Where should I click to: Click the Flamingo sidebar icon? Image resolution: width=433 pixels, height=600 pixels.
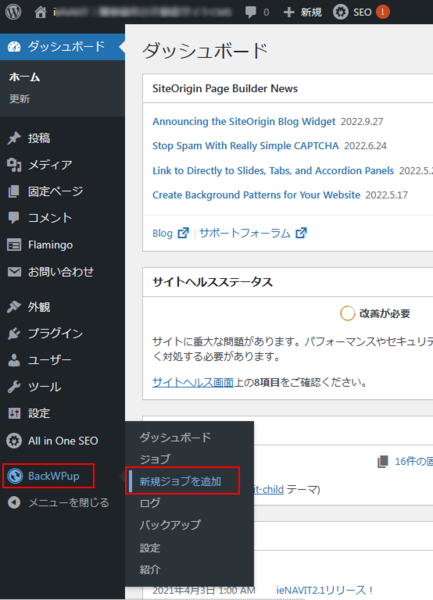[14, 245]
